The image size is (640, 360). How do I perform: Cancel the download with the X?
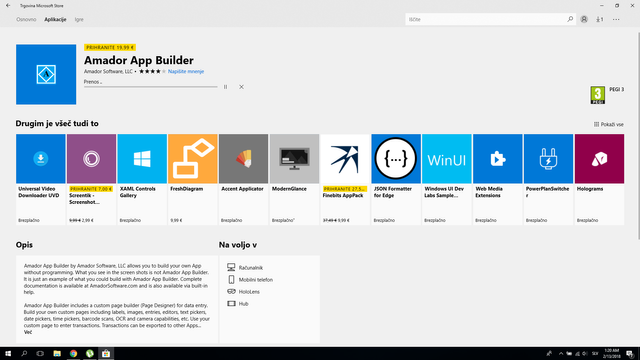241,87
